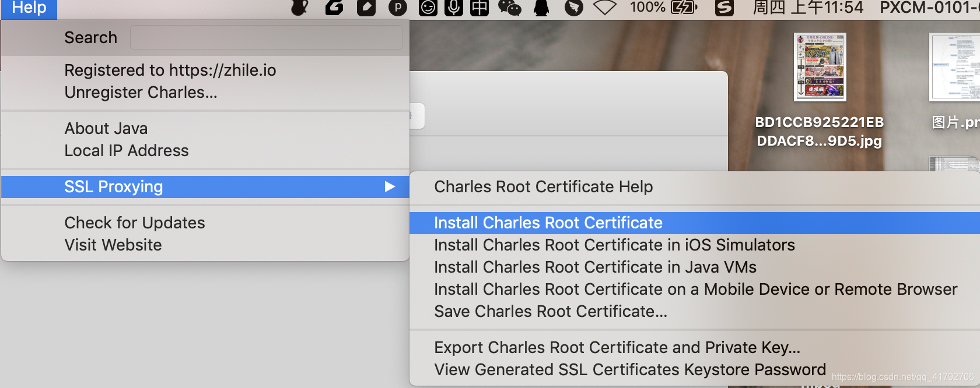Choose Save Charles Root Certificate...
This screenshot has height=388, width=980.
click(x=551, y=311)
